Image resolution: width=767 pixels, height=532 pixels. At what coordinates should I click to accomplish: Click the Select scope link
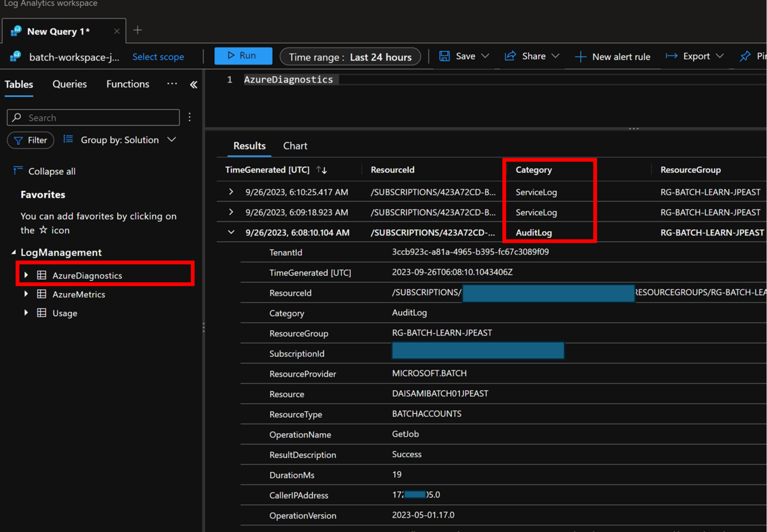click(158, 57)
